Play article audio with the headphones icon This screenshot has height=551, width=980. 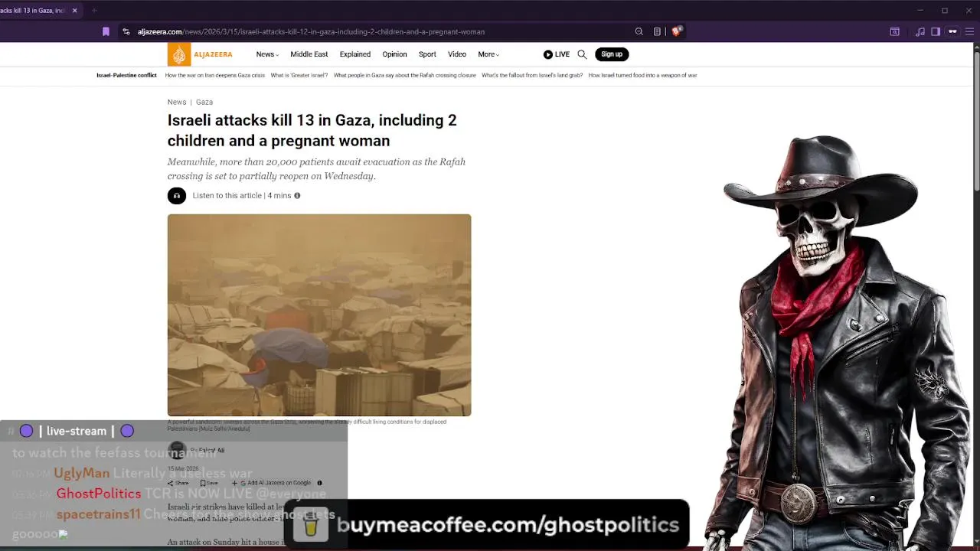pyautogui.click(x=177, y=196)
